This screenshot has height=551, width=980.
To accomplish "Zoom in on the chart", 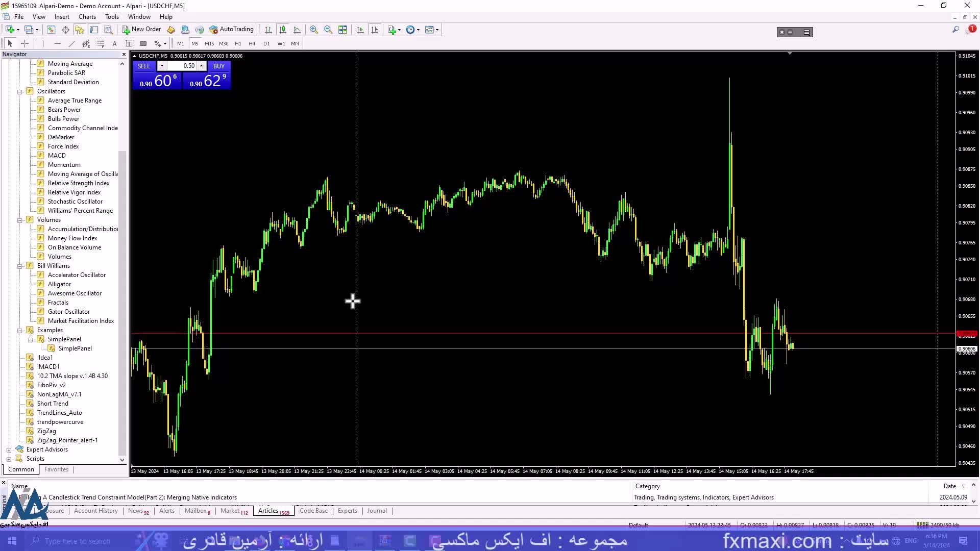I will click(314, 30).
